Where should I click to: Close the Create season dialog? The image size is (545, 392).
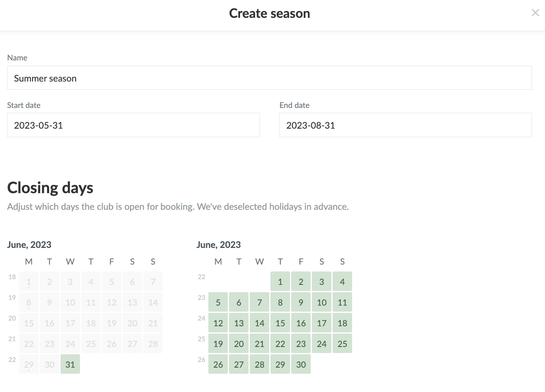point(535,13)
